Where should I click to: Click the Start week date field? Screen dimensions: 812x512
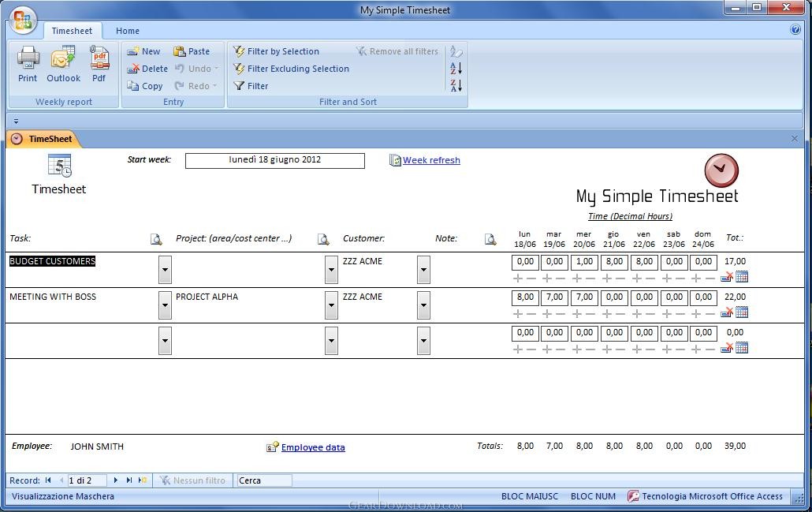[275, 160]
